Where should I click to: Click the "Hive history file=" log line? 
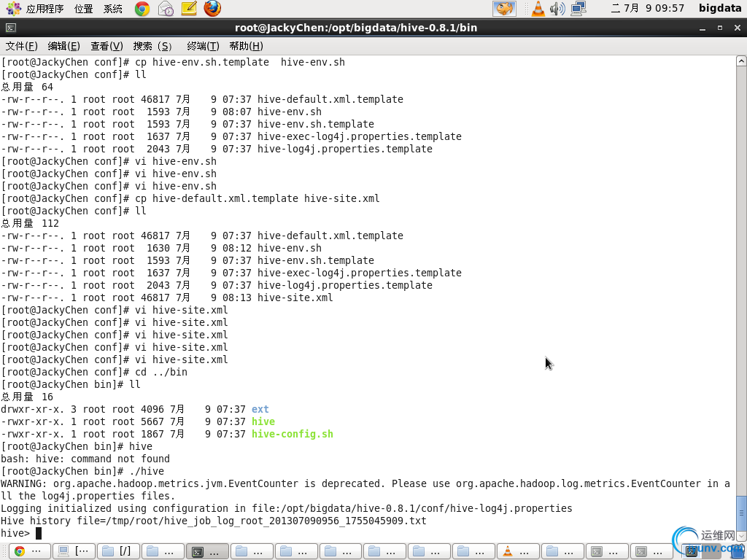[214, 521]
